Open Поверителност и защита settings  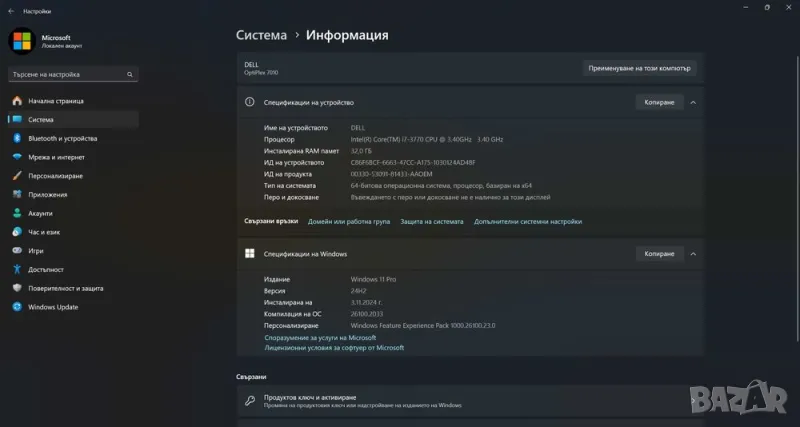pyautogui.click(x=65, y=288)
